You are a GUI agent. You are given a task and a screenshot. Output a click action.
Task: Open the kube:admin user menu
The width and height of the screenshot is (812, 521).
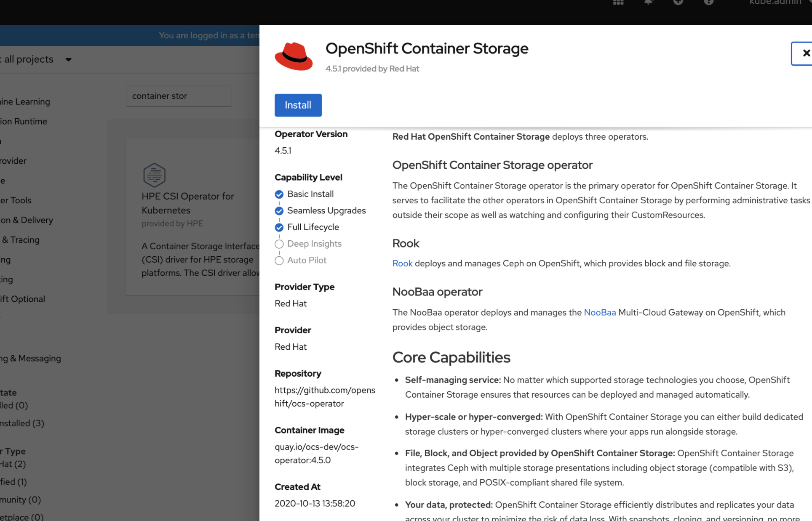point(774,3)
